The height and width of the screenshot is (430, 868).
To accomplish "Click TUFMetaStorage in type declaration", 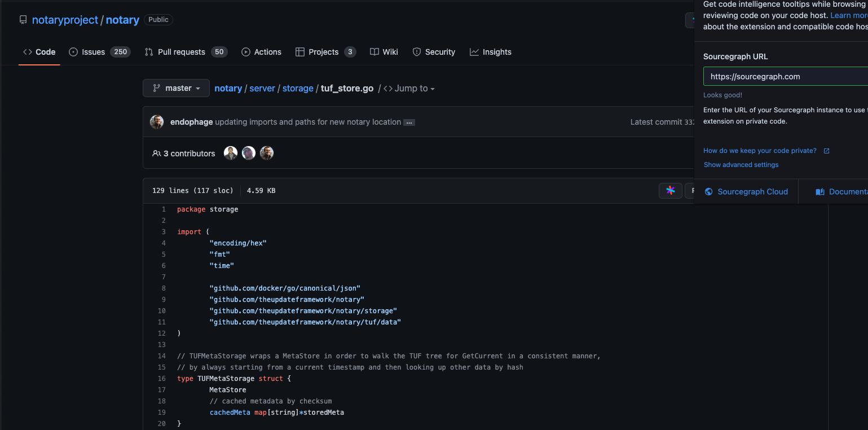I will tap(226, 379).
